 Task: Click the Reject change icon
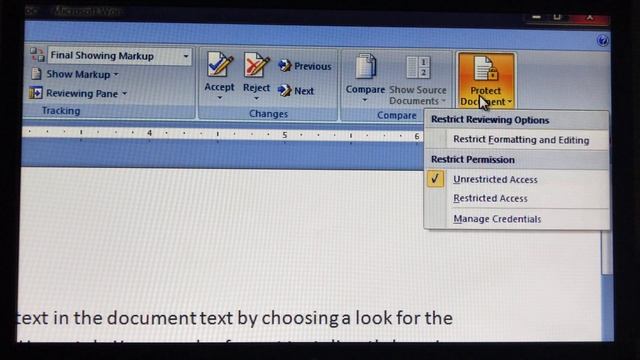pyautogui.click(x=256, y=65)
